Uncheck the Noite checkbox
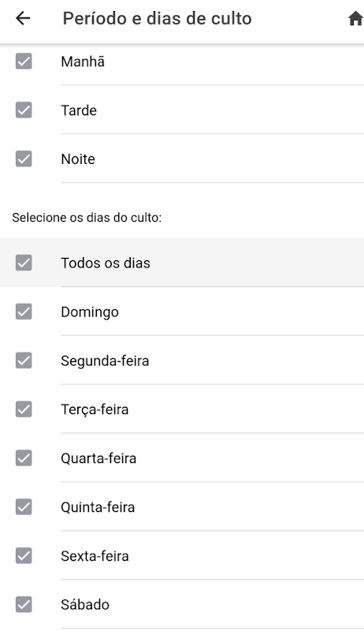The width and height of the screenshot is (364, 631). pyautogui.click(x=24, y=159)
